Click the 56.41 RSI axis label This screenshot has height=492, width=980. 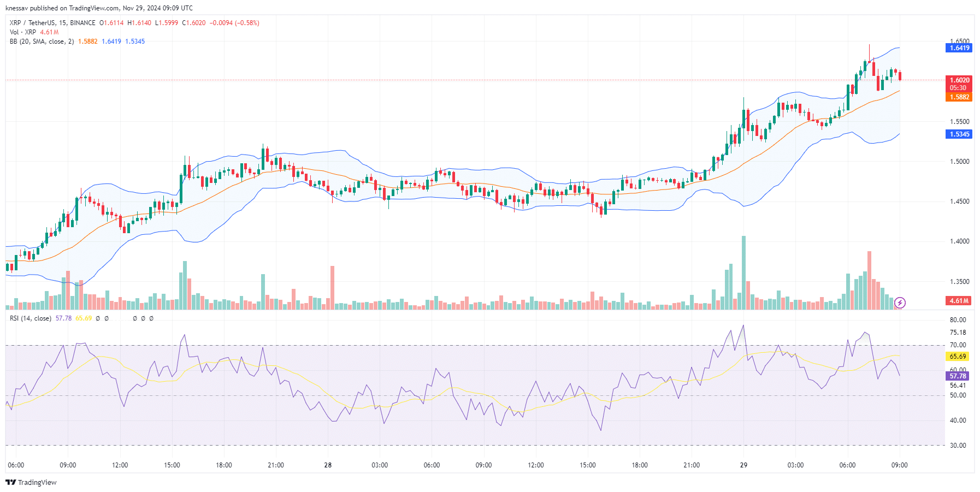(958, 386)
